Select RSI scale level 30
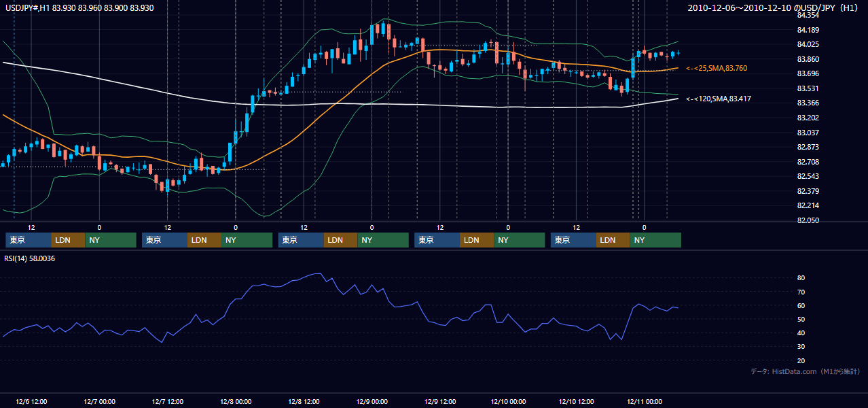Image resolution: width=868 pixels, height=408 pixels. point(801,346)
